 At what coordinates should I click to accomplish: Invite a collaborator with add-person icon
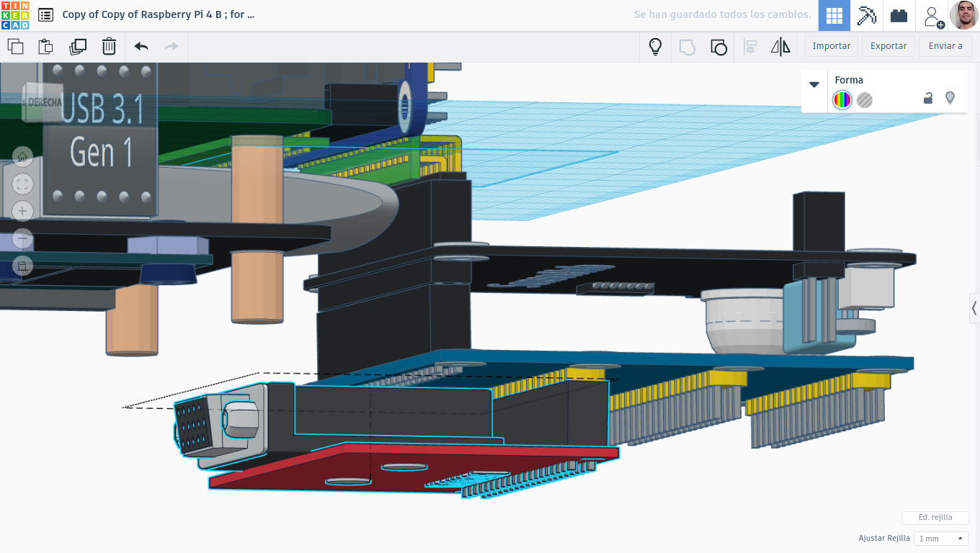click(933, 17)
